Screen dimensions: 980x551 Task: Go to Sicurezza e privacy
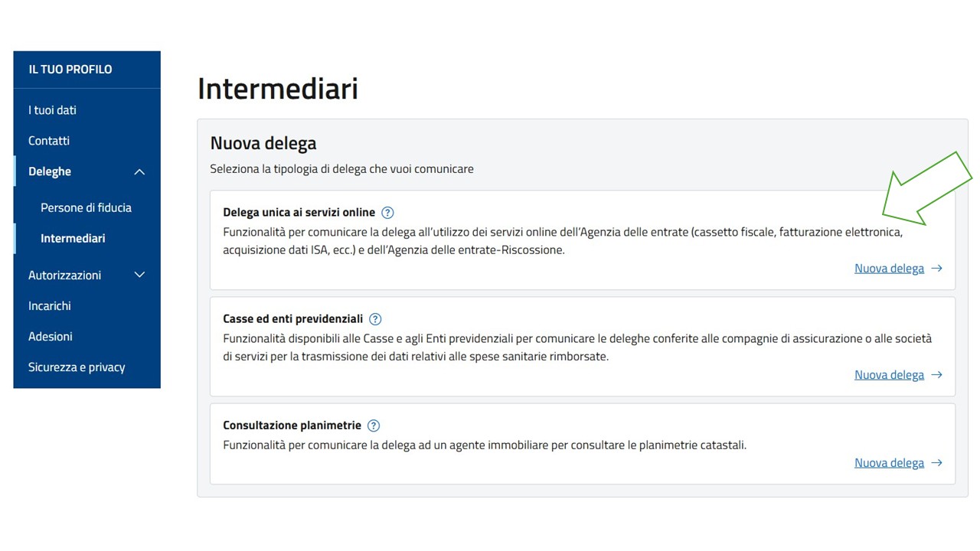pos(77,367)
